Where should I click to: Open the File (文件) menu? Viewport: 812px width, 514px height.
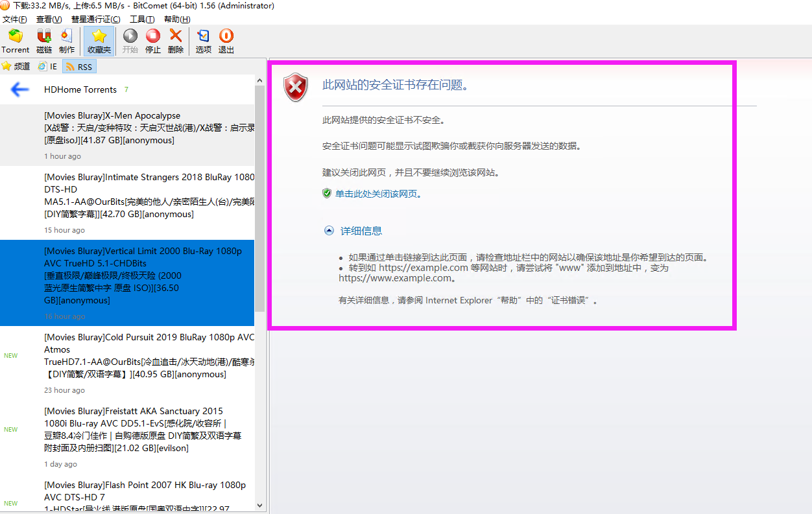[x=15, y=19]
